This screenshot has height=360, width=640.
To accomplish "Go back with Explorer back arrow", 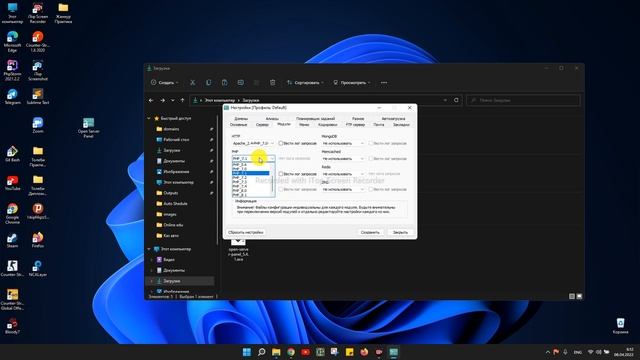I will click(x=151, y=100).
